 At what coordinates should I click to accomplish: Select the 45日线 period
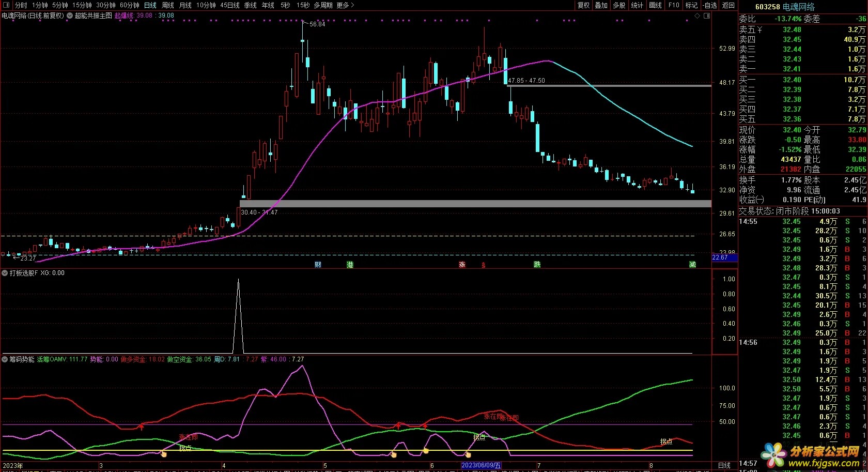click(230, 5)
